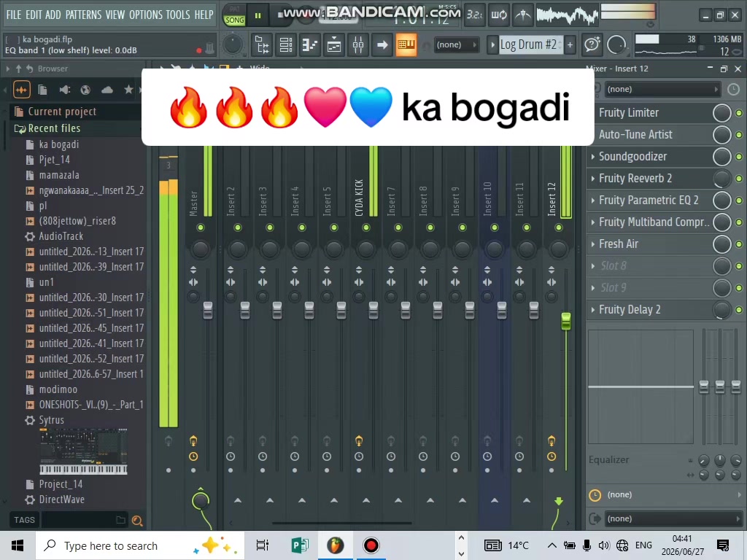Toggle Soundgoodizer enable light
747x560 pixels.
[739, 157]
